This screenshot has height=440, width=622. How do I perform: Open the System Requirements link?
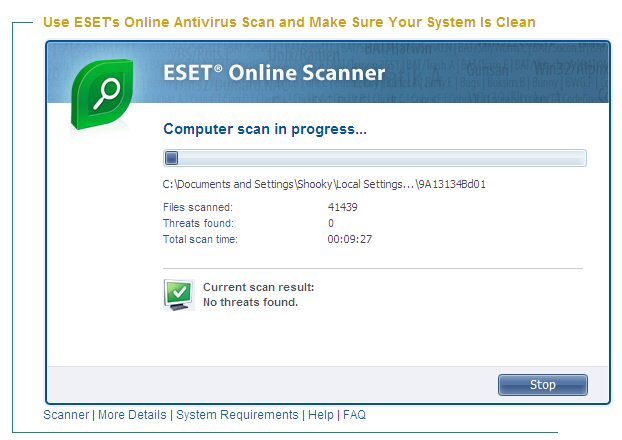[237, 414]
